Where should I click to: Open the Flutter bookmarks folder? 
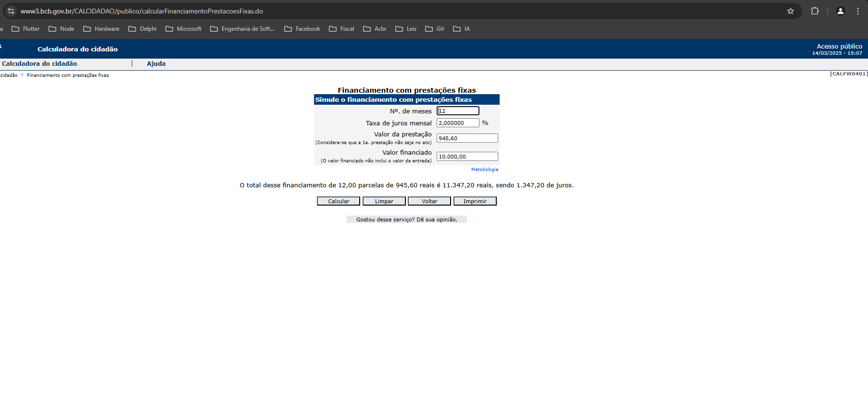pyautogui.click(x=26, y=29)
